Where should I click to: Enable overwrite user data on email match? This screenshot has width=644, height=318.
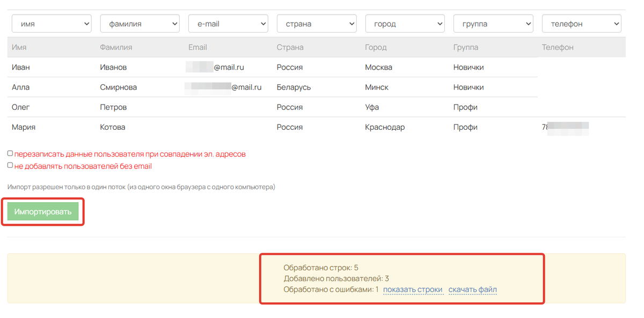(10, 153)
